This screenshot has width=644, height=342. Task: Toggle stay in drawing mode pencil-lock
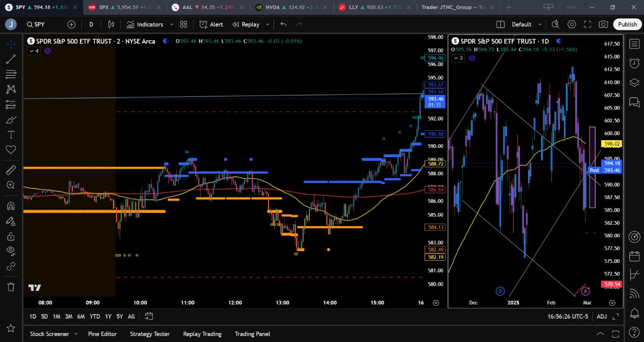(11, 221)
